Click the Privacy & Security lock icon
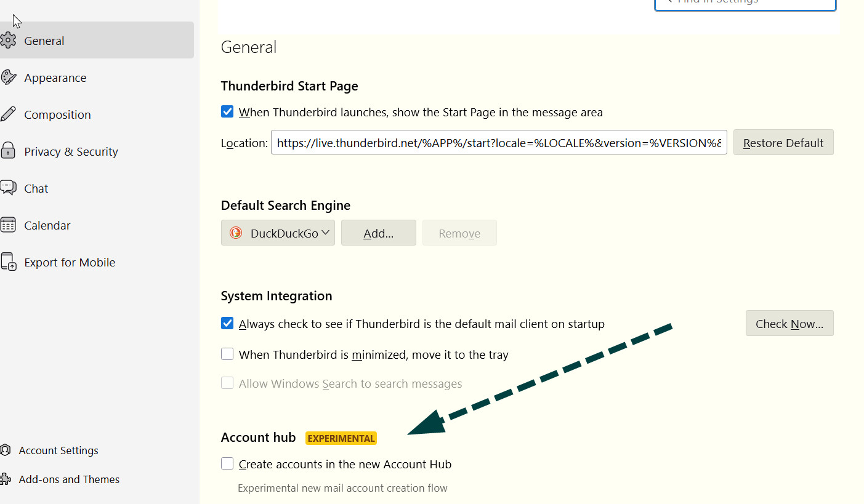 pos(8,151)
